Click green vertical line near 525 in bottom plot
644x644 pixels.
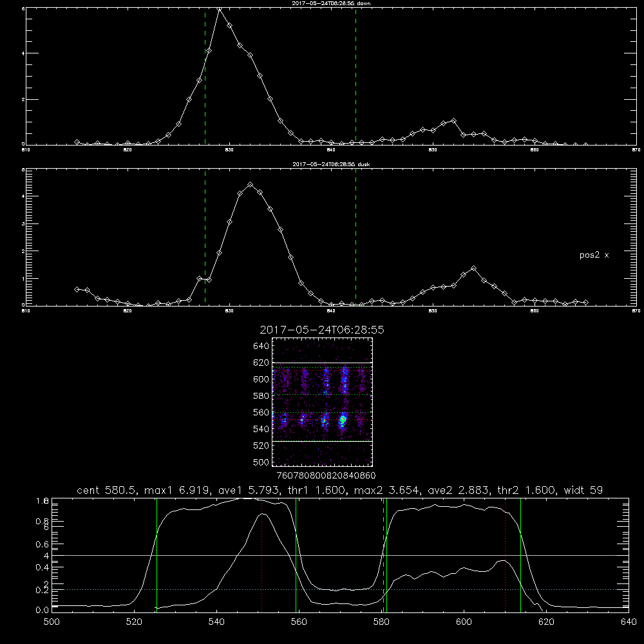pyautogui.click(x=156, y=555)
